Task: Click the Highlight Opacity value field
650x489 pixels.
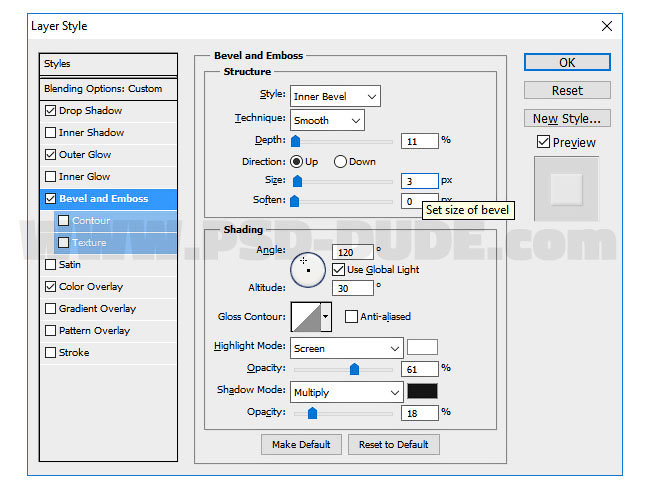Action: tap(420, 368)
